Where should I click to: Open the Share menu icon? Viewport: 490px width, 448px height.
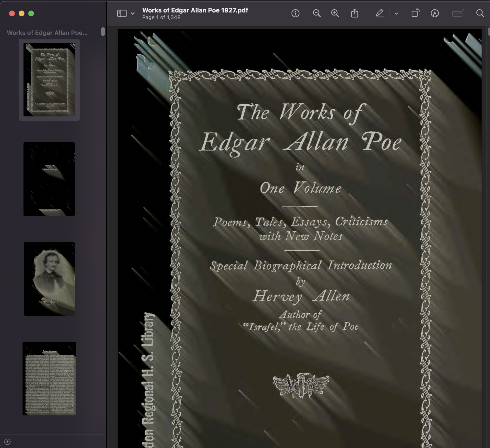coord(355,13)
